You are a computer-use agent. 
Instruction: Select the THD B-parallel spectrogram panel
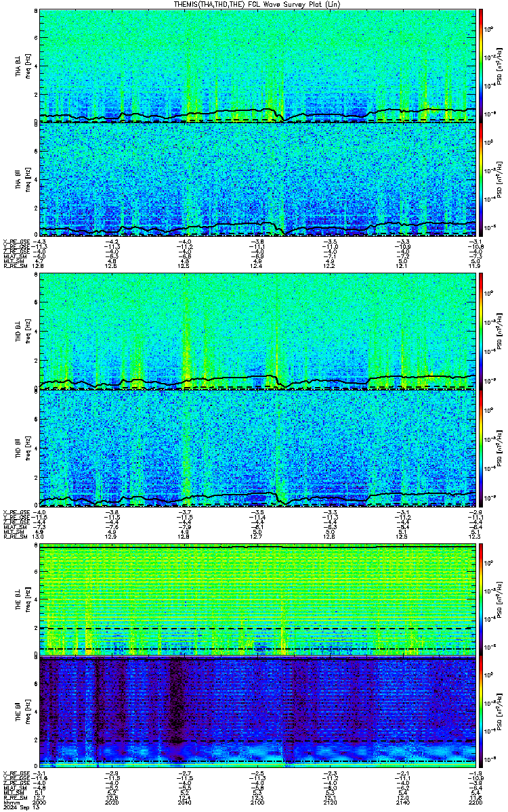pyautogui.click(x=257, y=447)
